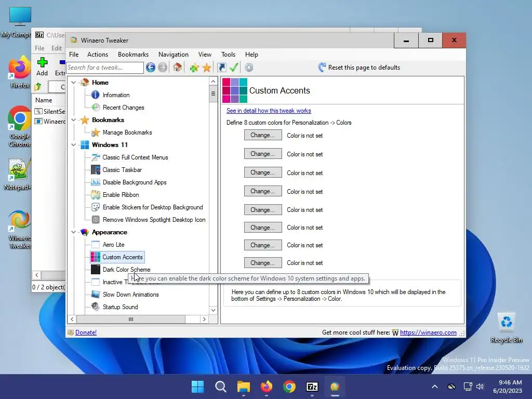Image resolution: width=532 pixels, height=399 pixels.
Task: Click the volume speaker tray icon
Action: 480,387
